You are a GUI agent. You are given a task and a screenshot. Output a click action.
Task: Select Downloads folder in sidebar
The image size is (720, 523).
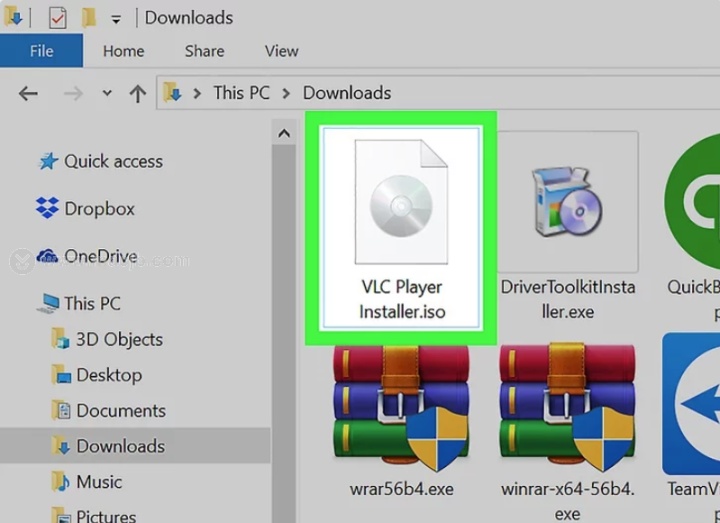pyautogui.click(x=135, y=446)
